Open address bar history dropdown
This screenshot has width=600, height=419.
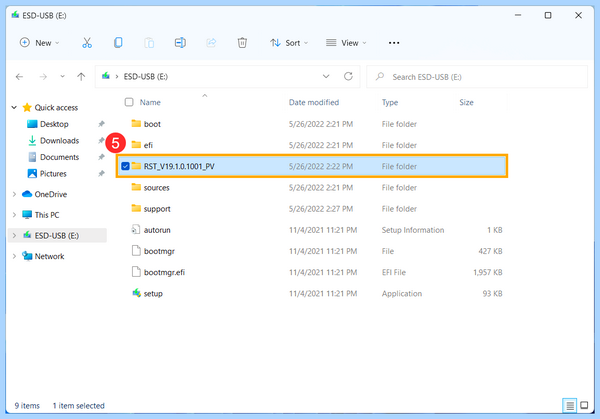click(326, 76)
